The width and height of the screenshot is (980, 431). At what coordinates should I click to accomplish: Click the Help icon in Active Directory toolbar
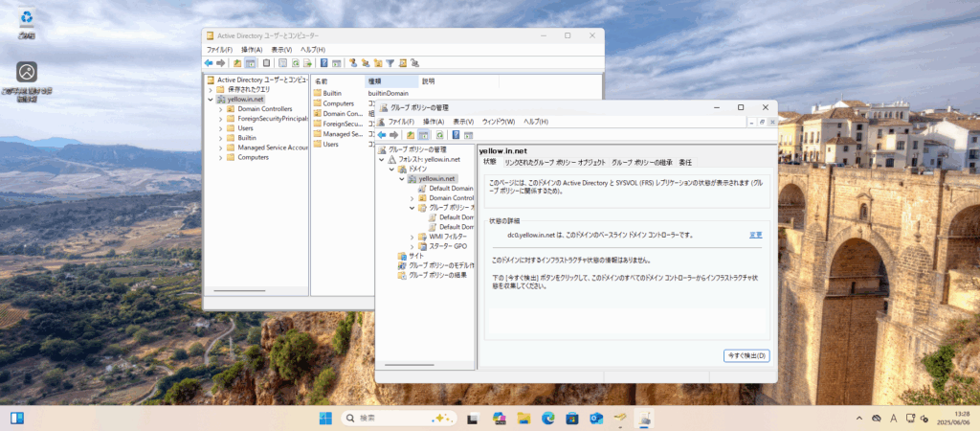(x=324, y=62)
